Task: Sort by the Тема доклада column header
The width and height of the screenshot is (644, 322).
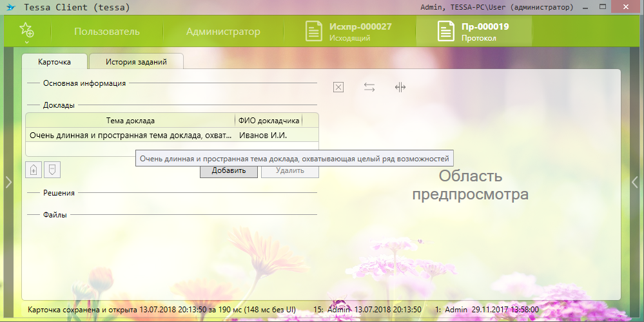Action: pos(130,121)
